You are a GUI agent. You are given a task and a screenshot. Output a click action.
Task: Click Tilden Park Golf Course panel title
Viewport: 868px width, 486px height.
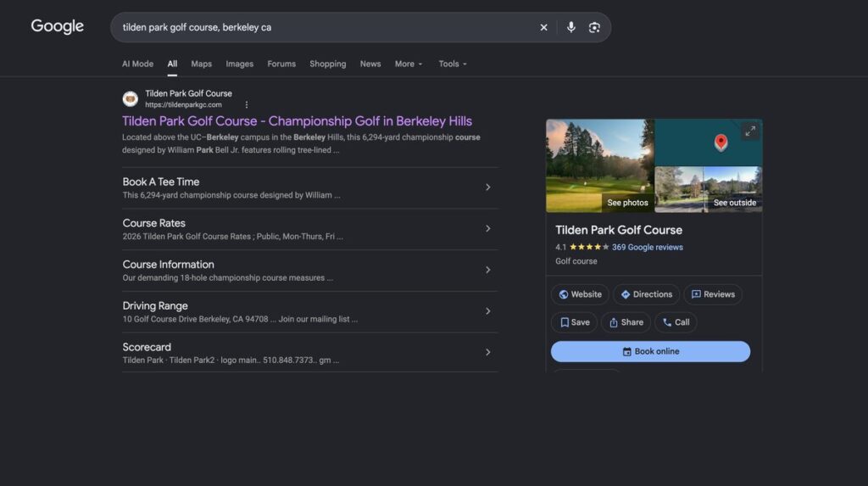[618, 230]
